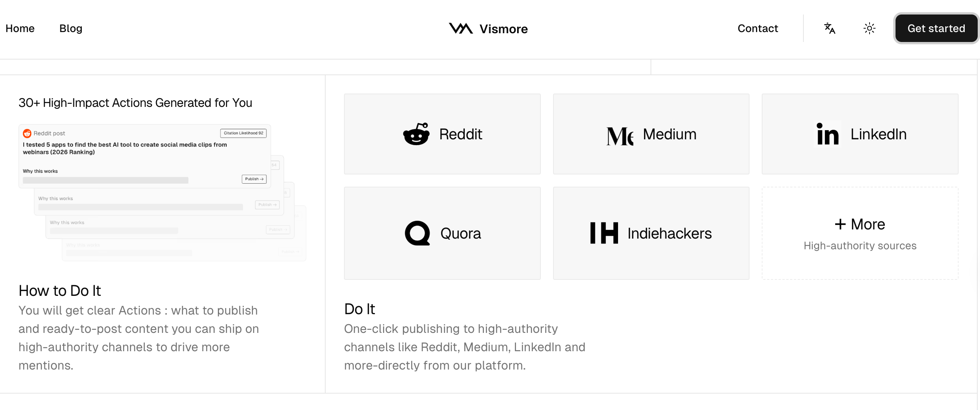
Task: Click the plus icon beside More
Action: pos(840,224)
